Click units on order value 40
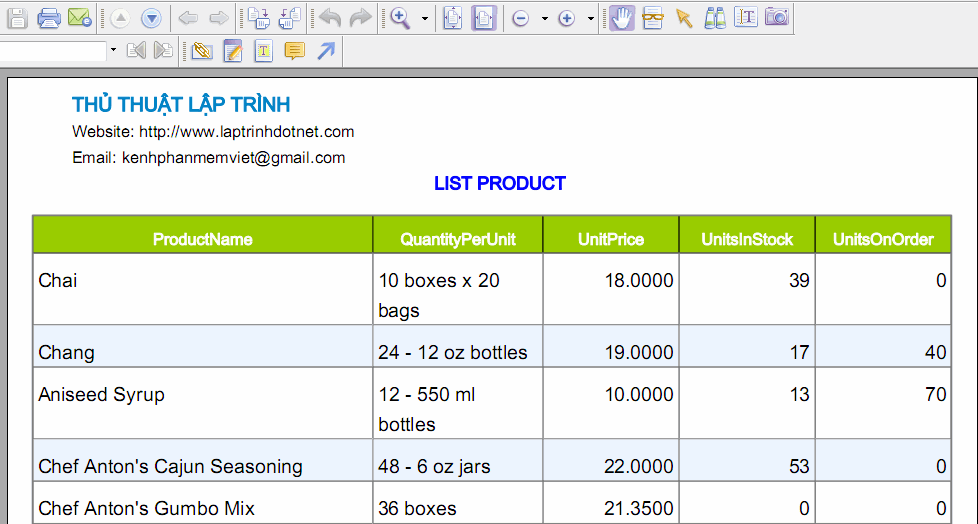 click(935, 352)
